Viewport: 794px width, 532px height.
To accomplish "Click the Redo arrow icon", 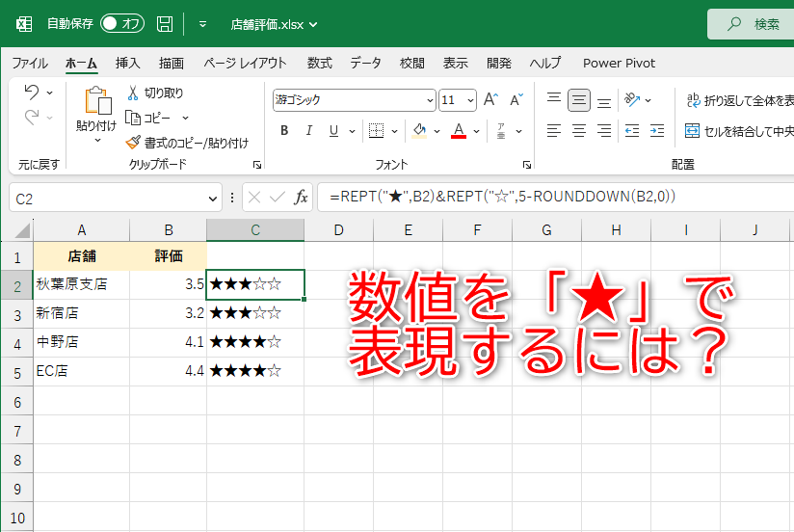I will (32, 118).
